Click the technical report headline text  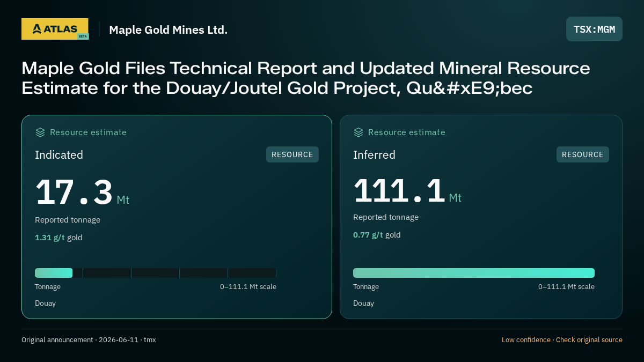(x=306, y=78)
